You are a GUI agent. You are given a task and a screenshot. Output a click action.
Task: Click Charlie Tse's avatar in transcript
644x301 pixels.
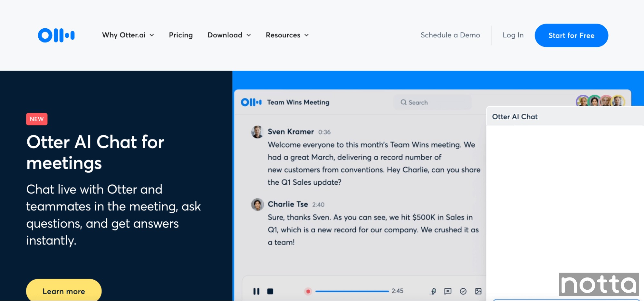257,204
